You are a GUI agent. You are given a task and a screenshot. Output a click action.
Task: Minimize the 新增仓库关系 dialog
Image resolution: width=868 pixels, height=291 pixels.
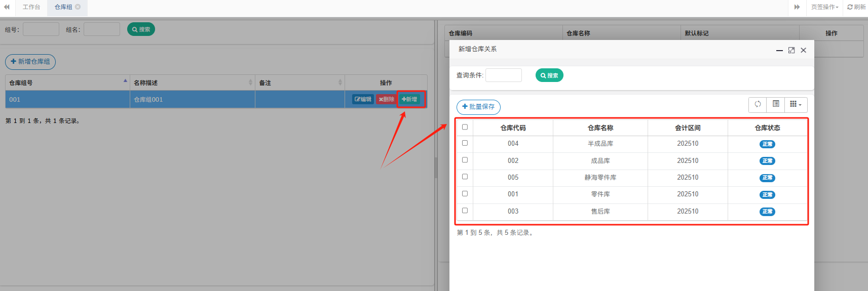(779, 50)
